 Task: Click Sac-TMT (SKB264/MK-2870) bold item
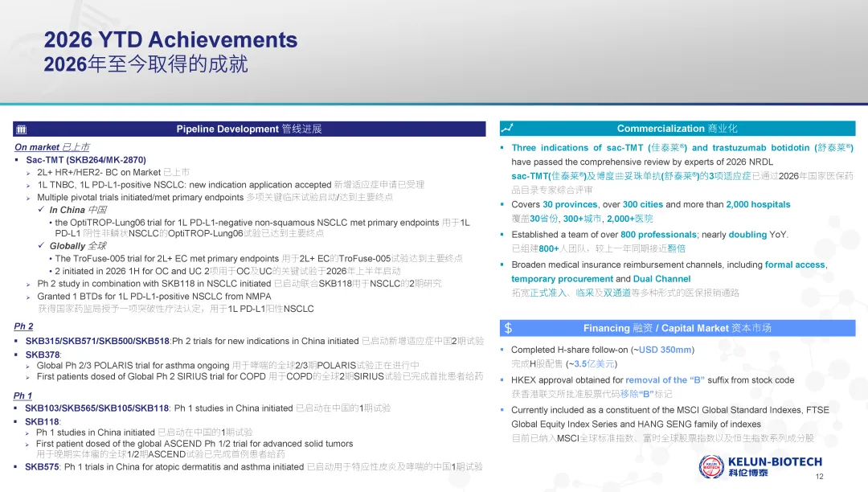click(x=86, y=160)
